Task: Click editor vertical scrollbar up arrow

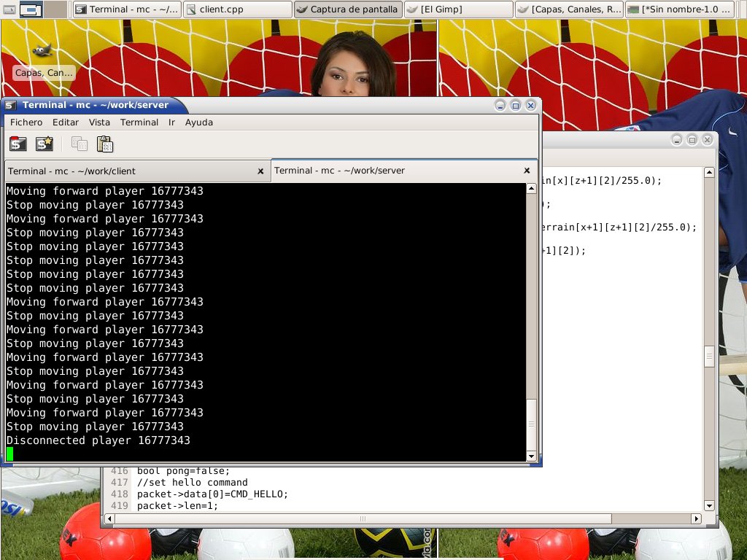Action: pyautogui.click(x=709, y=172)
